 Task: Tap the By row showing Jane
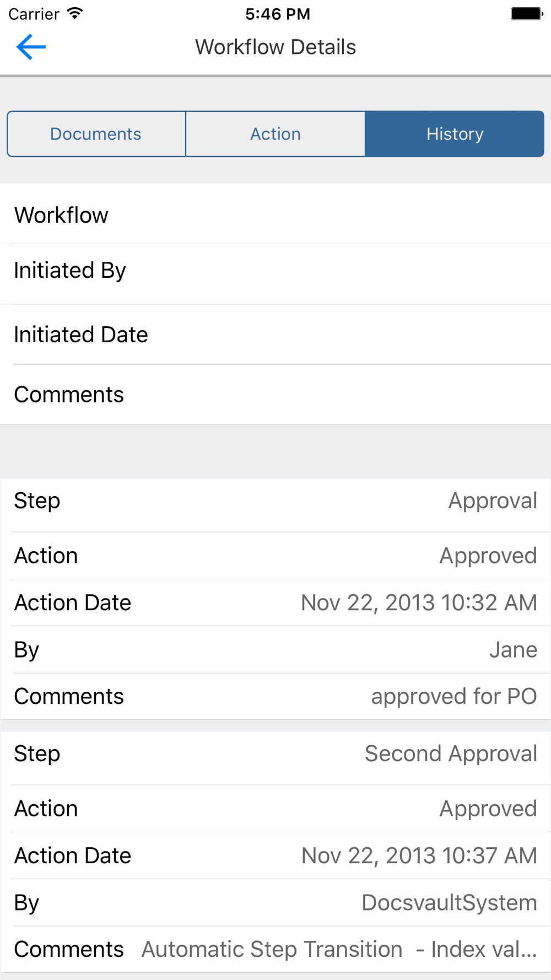point(275,650)
